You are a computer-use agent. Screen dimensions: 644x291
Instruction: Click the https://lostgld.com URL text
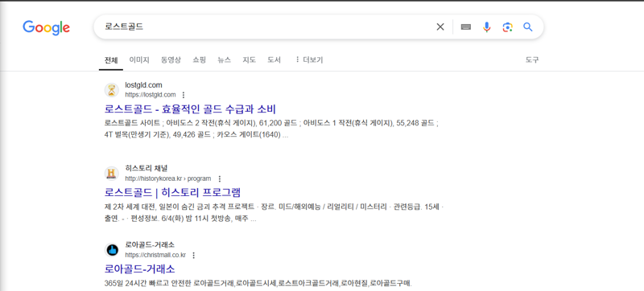coord(151,95)
